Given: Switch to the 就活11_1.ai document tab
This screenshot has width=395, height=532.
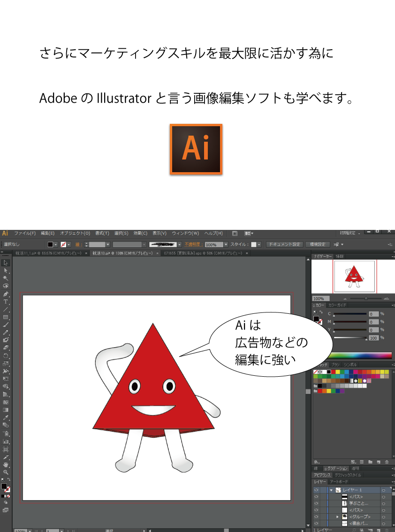Looking at the screenshot, I should [x=48, y=253].
